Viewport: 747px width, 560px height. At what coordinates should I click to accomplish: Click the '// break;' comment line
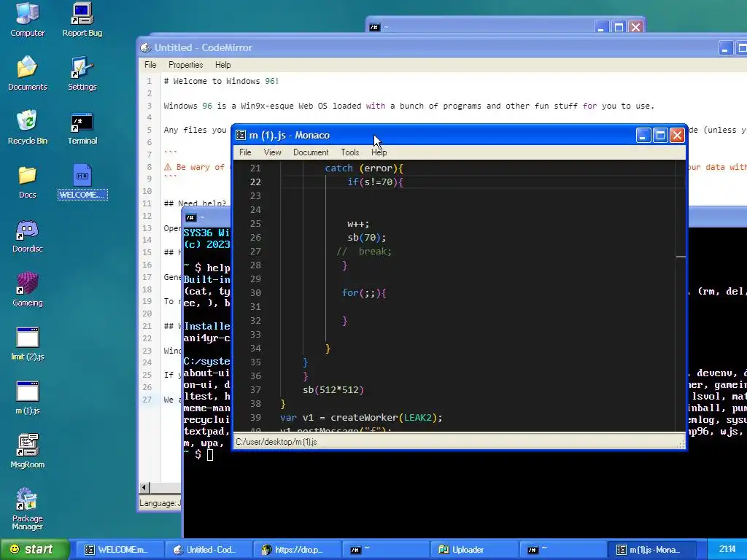point(364,251)
